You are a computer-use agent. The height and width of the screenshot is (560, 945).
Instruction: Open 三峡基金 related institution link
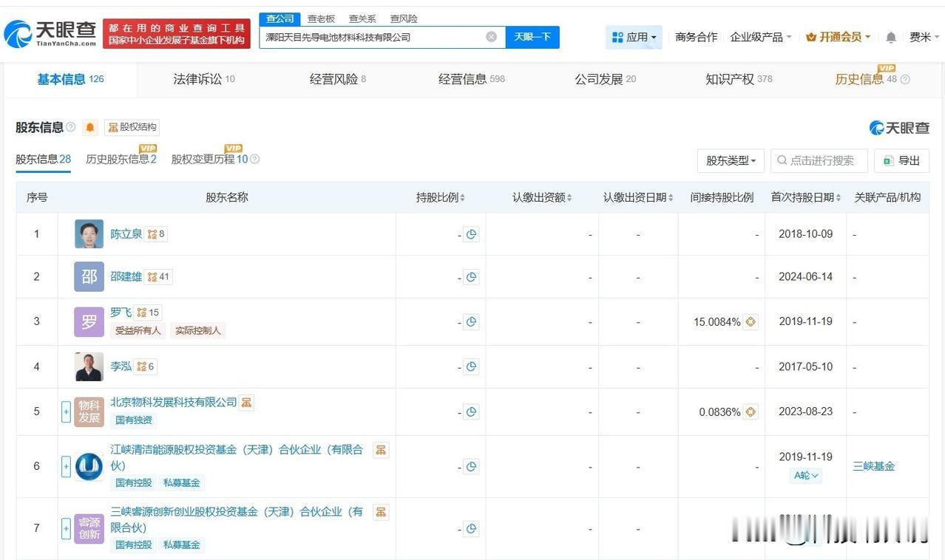point(874,466)
